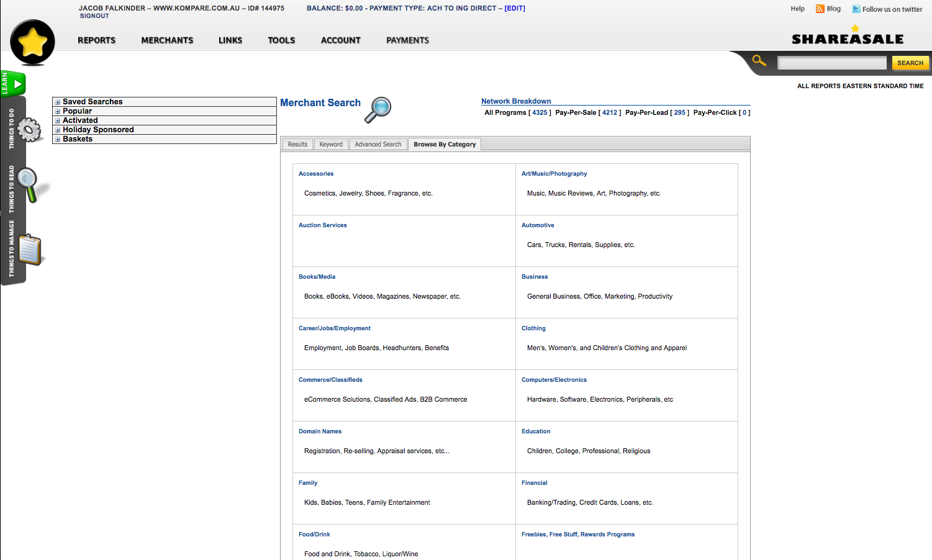Expand the Popular section
Screen dimensions: 932x560
pos(58,112)
